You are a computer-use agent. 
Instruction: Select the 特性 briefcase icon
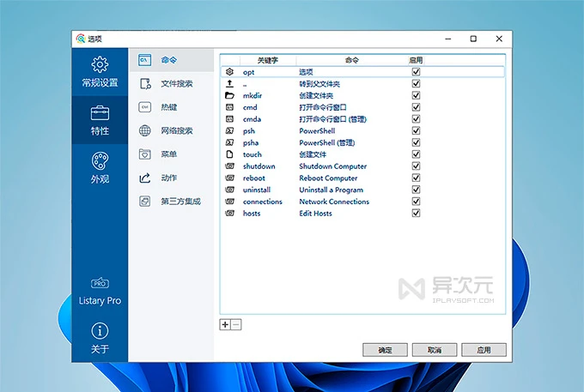click(x=100, y=113)
